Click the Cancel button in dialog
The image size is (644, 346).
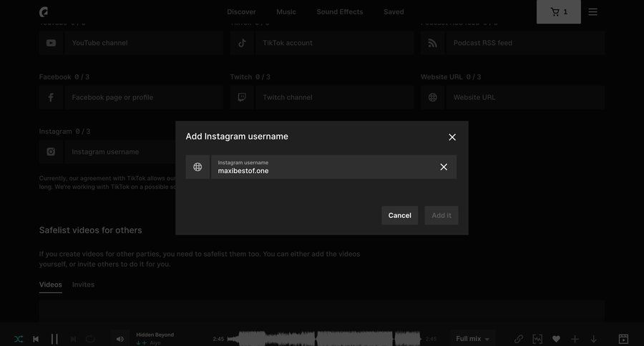[x=399, y=215]
